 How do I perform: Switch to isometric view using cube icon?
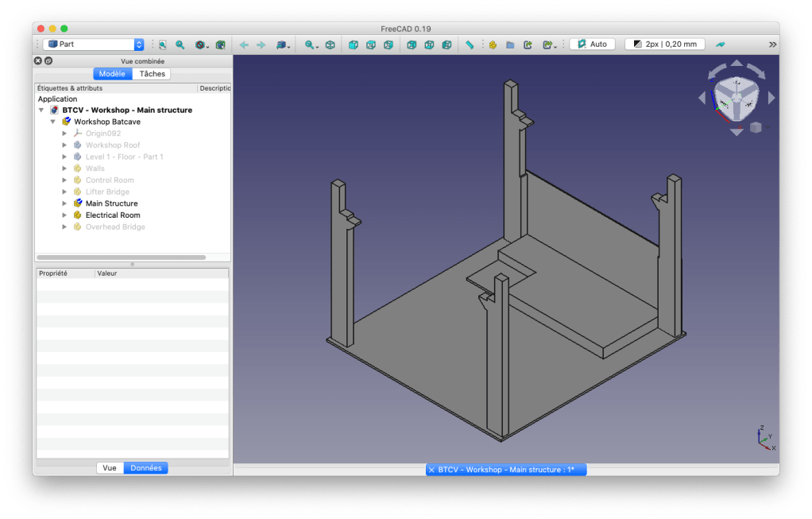[330, 45]
